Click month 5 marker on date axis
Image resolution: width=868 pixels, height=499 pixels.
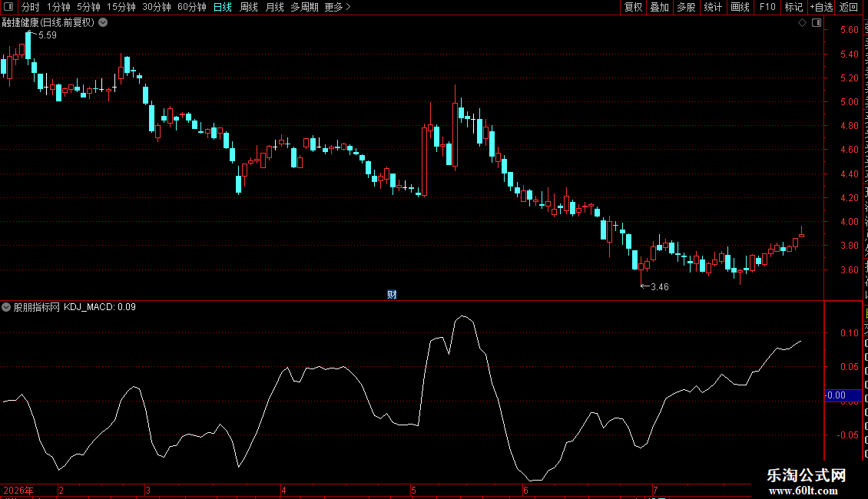413,490
